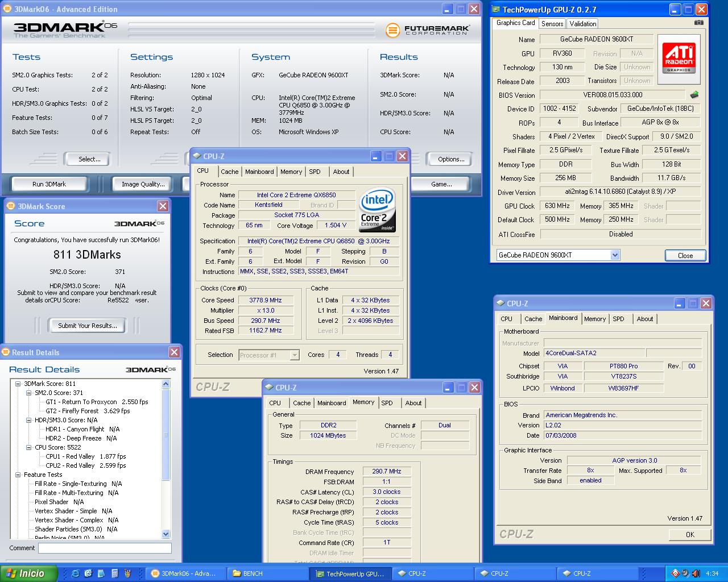The image size is (728, 582).
Task: Select CPU1 - Red Valley row
Action: coord(86,456)
